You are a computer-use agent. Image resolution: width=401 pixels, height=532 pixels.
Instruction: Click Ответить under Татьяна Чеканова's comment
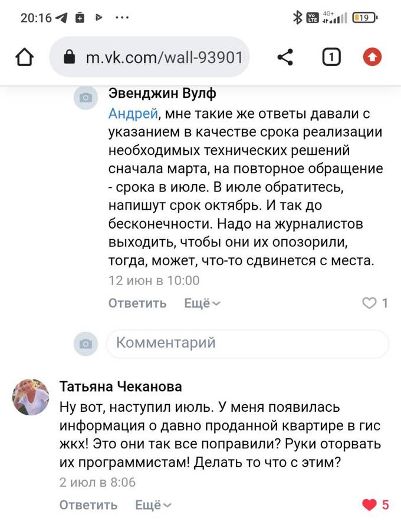[88, 505]
